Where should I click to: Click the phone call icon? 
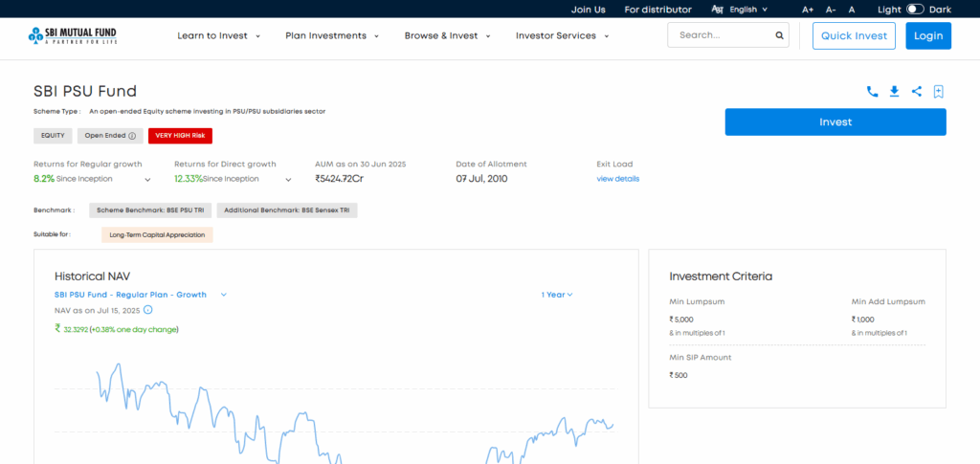coord(872,92)
